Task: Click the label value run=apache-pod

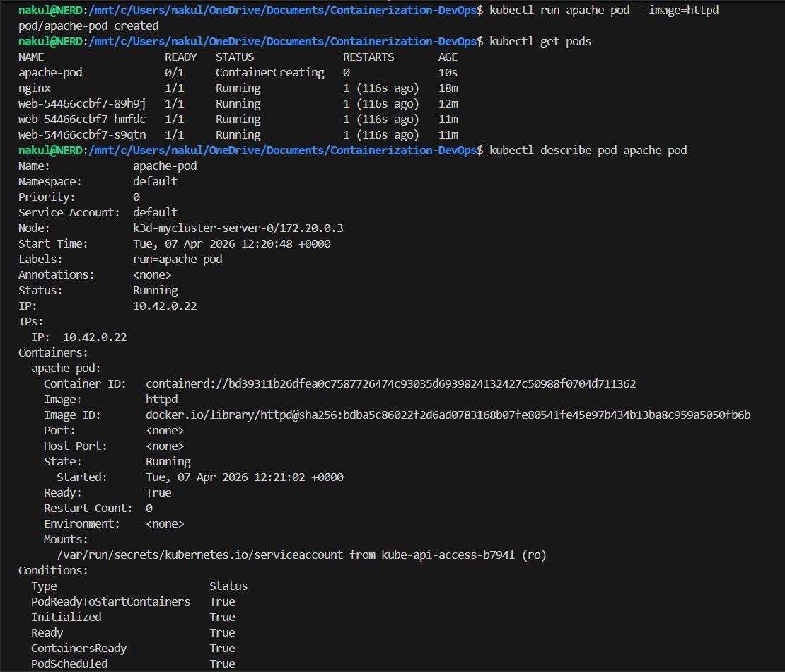Action: pos(178,259)
